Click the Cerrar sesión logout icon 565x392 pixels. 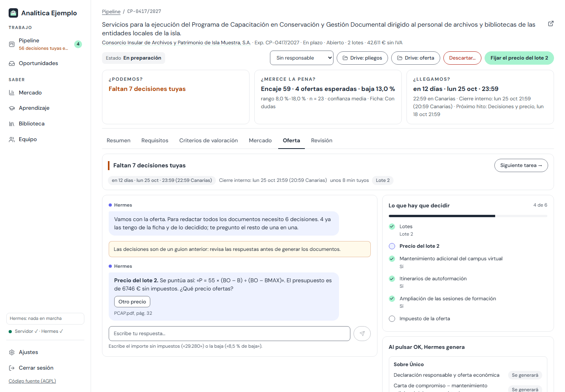12,368
